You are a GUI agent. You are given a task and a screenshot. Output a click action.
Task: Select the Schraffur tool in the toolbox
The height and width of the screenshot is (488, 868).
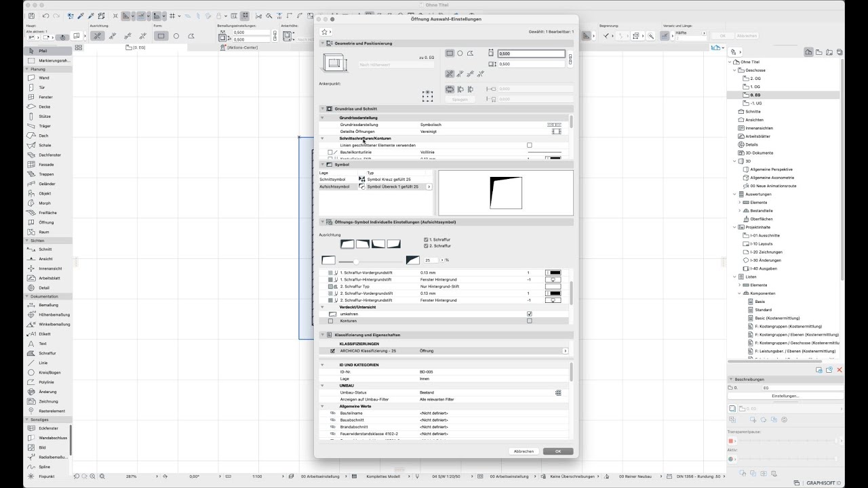tap(48, 353)
